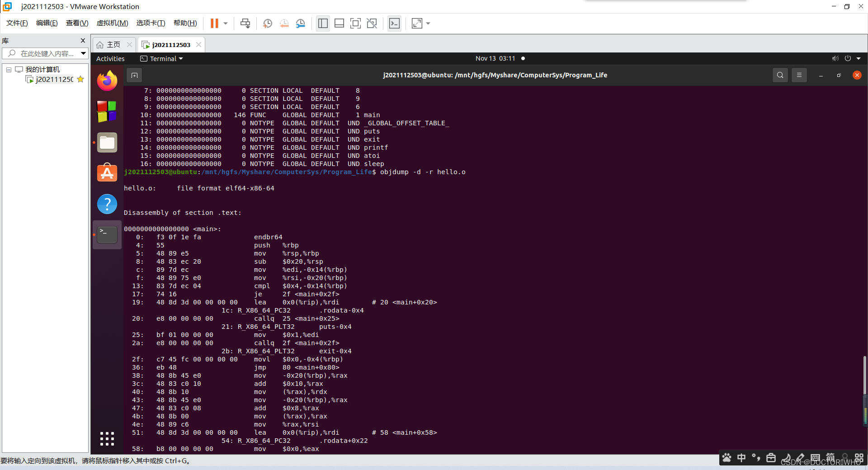Open Ubuntu Software from the dock
This screenshot has height=470, width=868.
(107, 173)
